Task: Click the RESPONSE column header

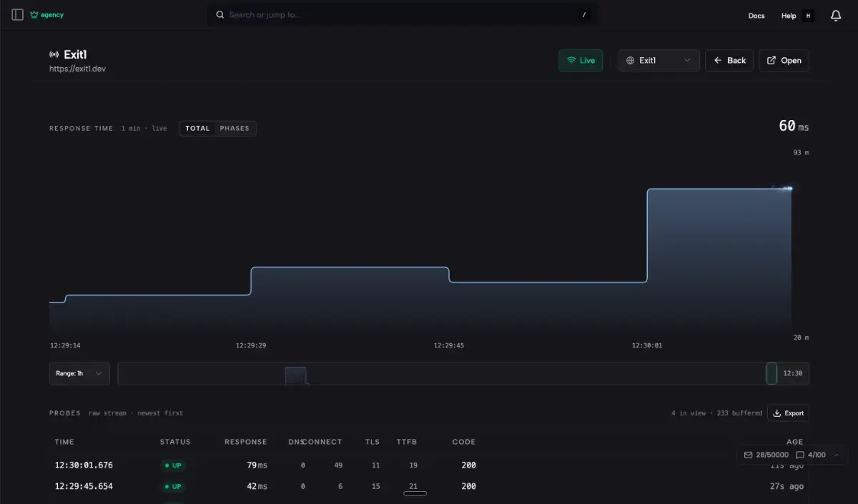Action: (x=245, y=442)
